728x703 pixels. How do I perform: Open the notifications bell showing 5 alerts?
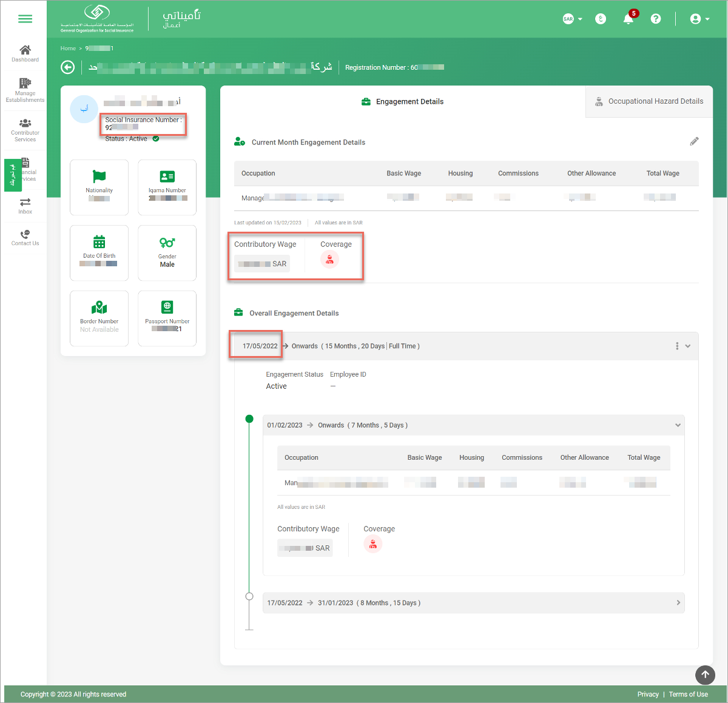click(629, 19)
